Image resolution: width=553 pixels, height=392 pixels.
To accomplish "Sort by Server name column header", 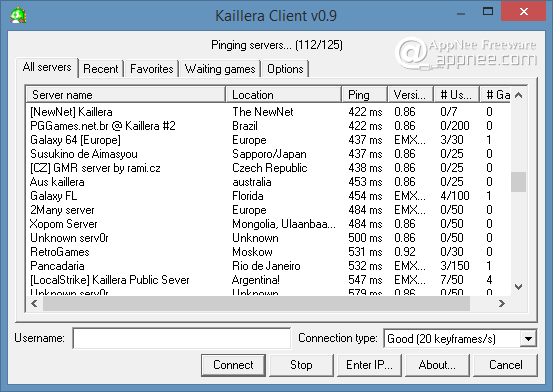I will (x=126, y=95).
